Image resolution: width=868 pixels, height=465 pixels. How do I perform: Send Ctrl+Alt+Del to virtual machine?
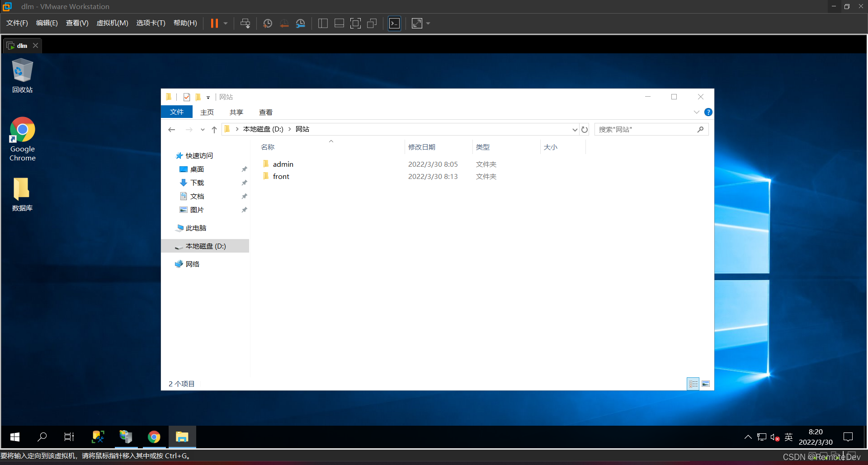coord(245,23)
